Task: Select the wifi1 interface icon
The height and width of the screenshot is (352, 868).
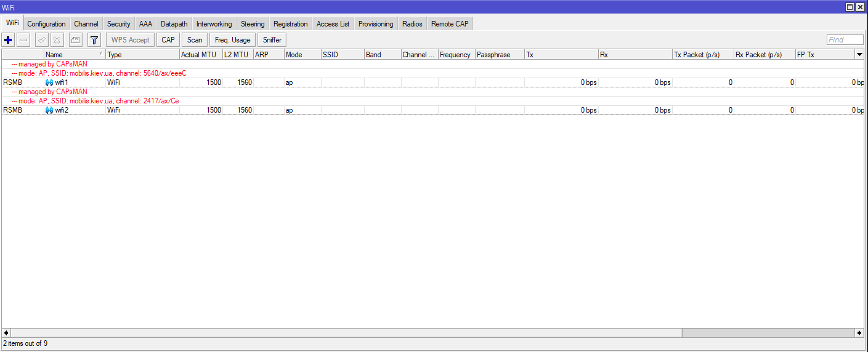Action: (49, 82)
